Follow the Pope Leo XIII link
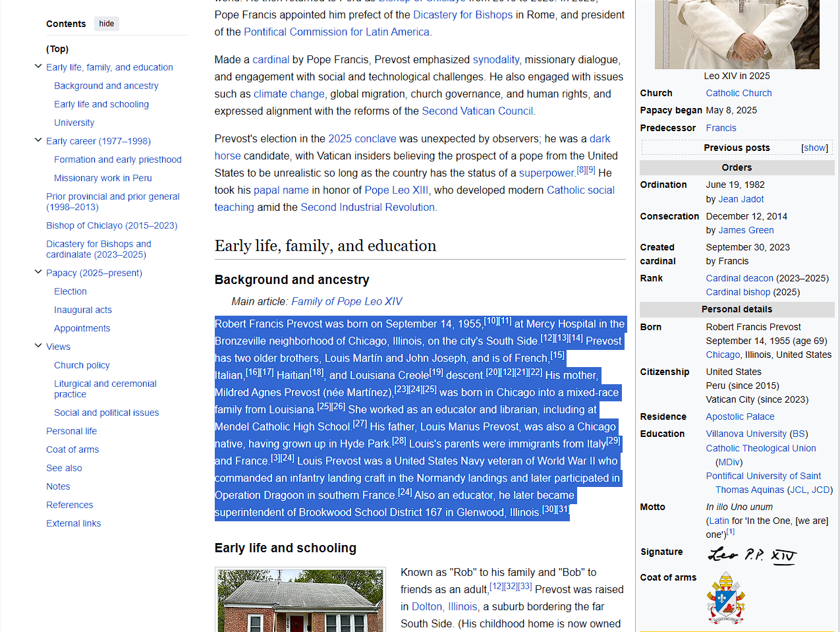Viewport: 840px width, 632px height. point(397,190)
